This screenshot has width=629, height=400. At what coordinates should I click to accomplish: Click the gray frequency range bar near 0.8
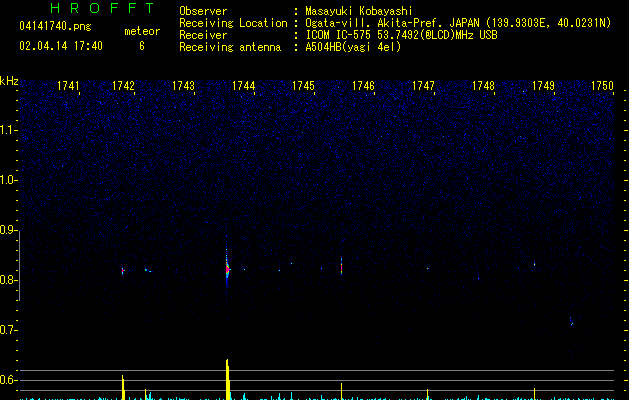pyautogui.click(x=20, y=266)
